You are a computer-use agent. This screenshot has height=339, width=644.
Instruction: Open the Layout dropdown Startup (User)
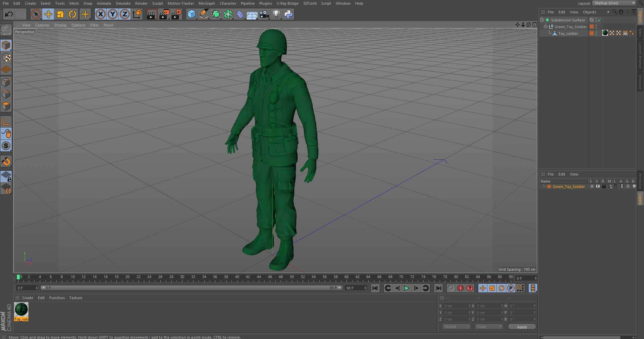[614, 3]
